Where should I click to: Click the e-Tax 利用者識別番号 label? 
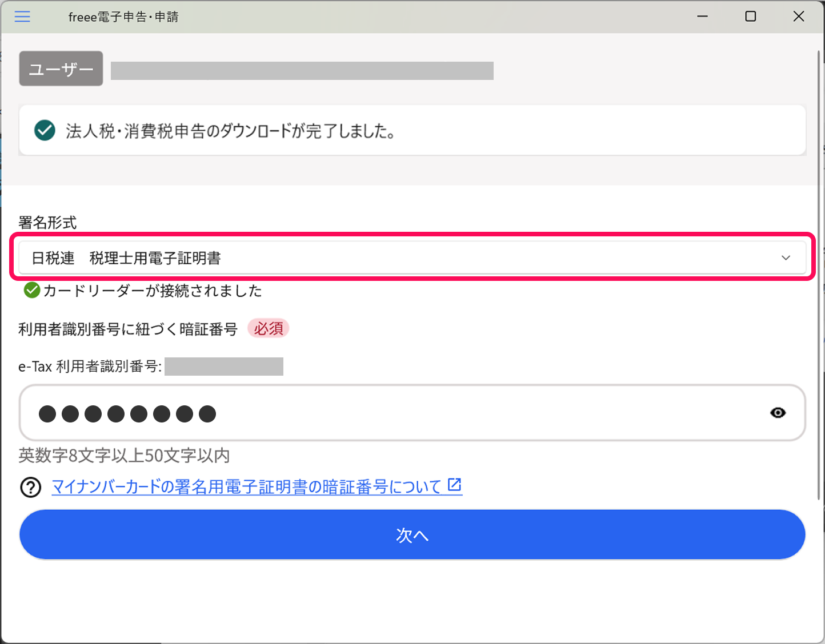tap(90, 367)
